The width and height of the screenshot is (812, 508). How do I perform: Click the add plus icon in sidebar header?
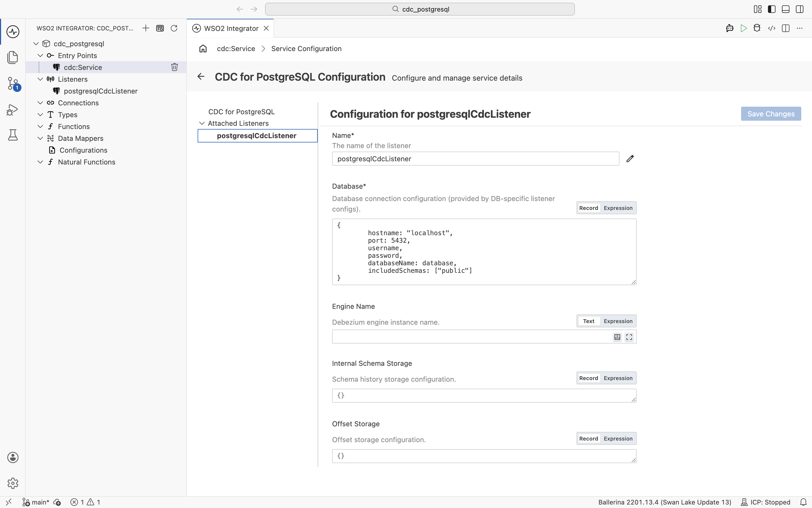pos(146,28)
